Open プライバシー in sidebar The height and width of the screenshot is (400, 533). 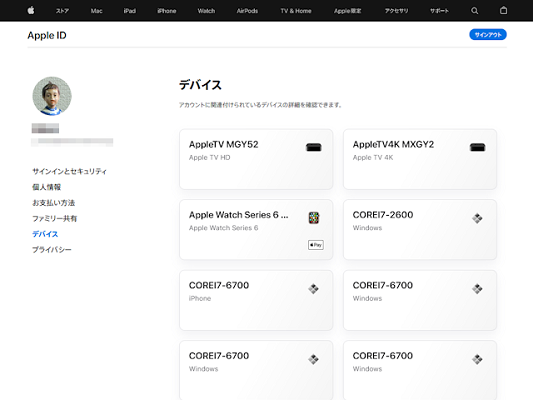pyautogui.click(x=52, y=250)
